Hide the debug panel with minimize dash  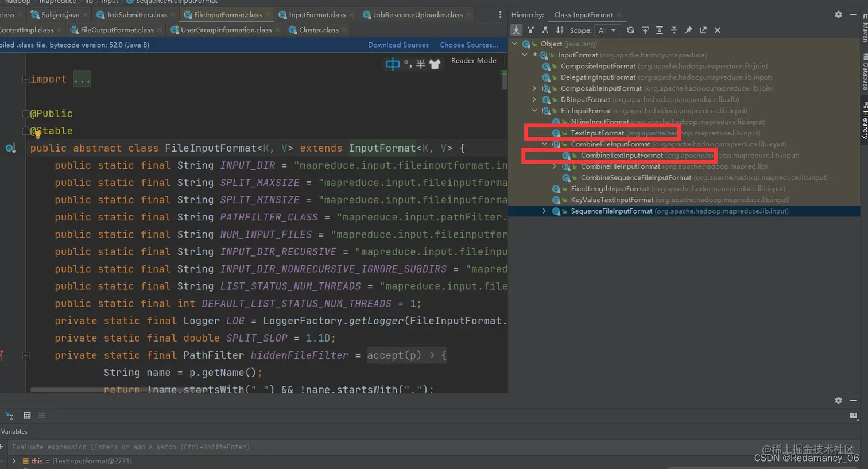853,400
